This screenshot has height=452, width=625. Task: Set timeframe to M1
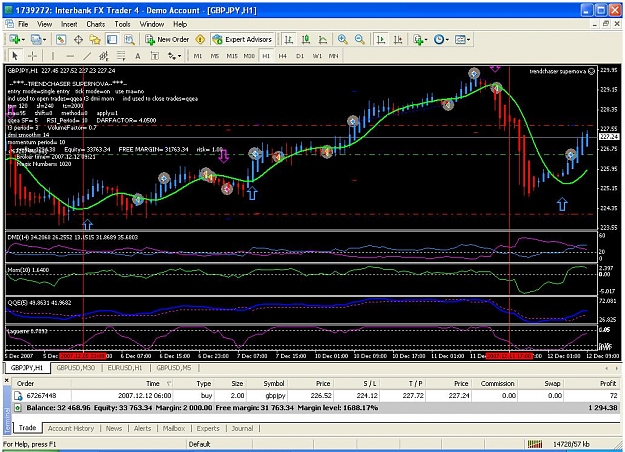pos(198,56)
